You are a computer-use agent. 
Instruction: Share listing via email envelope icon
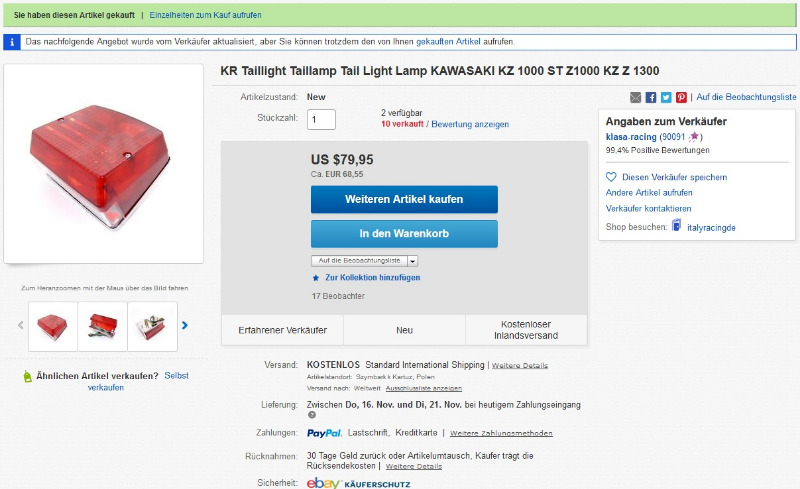point(636,97)
